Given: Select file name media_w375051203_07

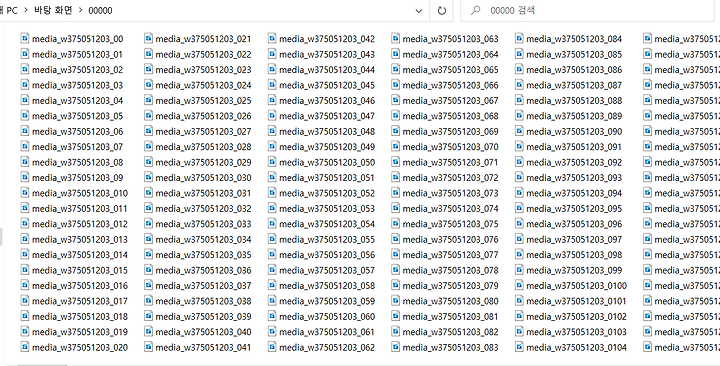Looking at the screenshot, I should point(78,147).
